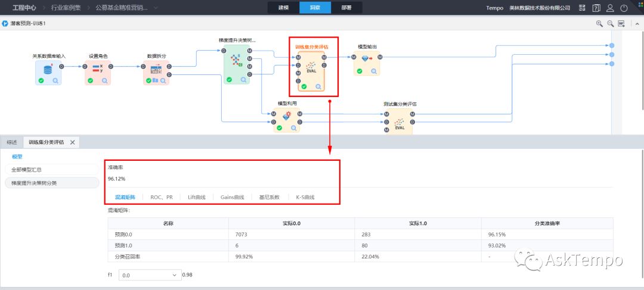This screenshot has height=290, width=644.
Task: Click the power logout icon
Action: pos(624,8)
